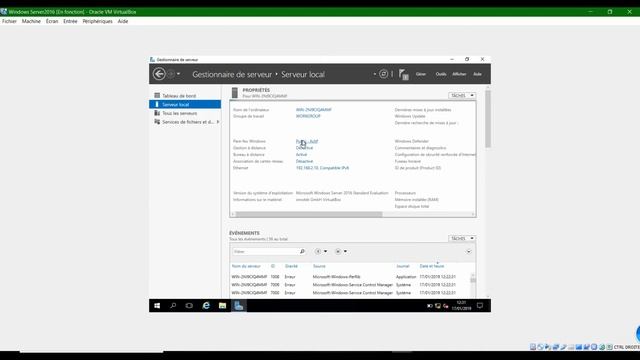Open the Gérer menu
The height and width of the screenshot is (360, 640).
[421, 74]
